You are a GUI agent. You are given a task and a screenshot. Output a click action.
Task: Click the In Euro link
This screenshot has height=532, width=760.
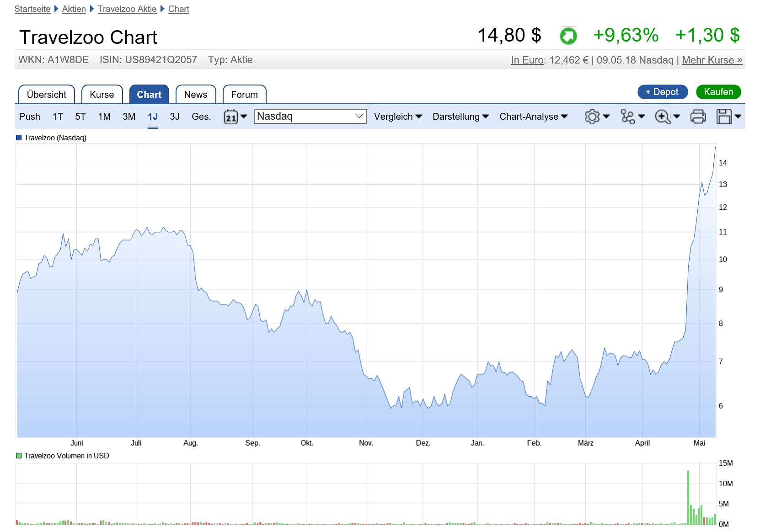pos(527,60)
